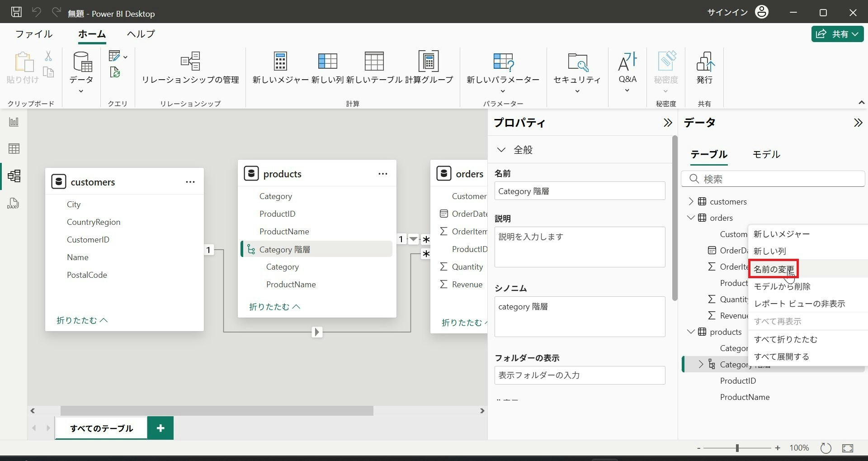Screen dimensions: 868x461
Task: Open the Security (セキュリティ) menu
Action: coord(577,72)
